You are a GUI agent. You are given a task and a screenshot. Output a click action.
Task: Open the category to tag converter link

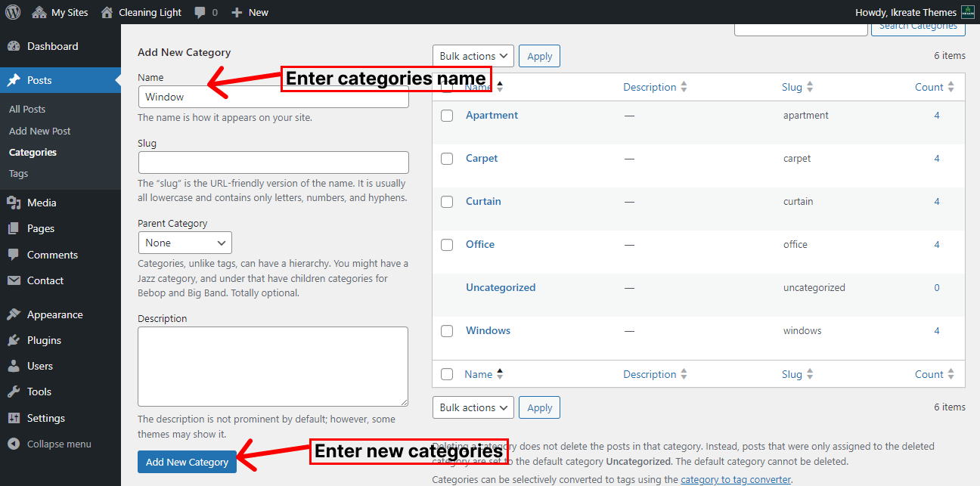(x=735, y=479)
